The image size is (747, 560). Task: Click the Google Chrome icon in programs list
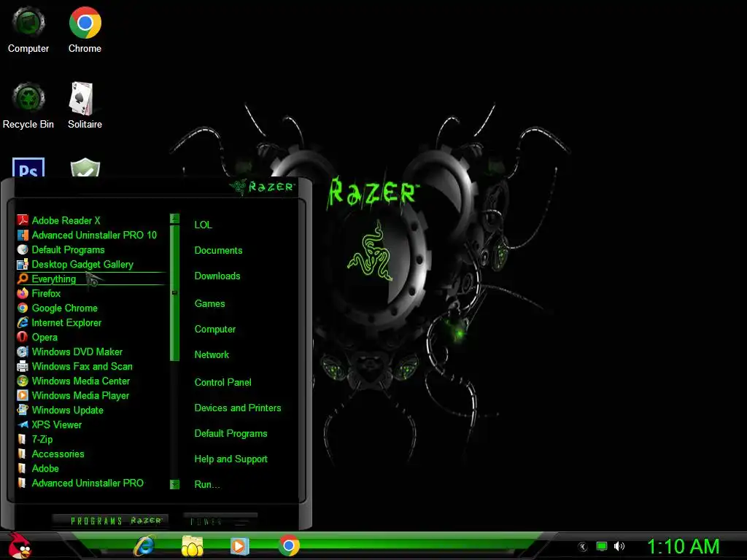[x=23, y=308]
